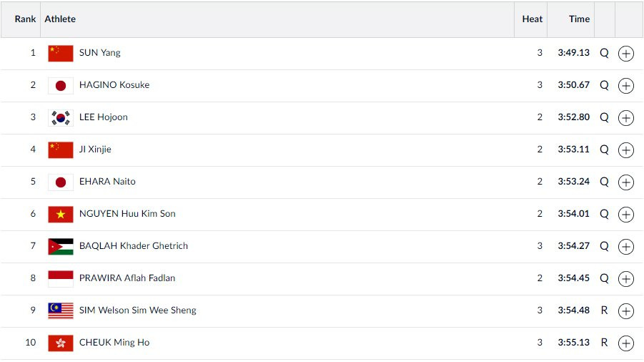Screen dimensions: 644x362
Task: Click the Athlete column header
Action: (x=60, y=19)
